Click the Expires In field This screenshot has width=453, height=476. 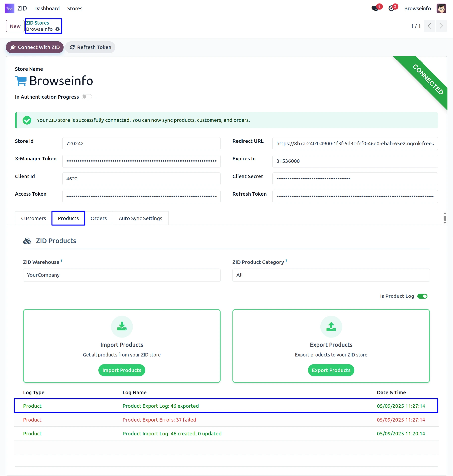coord(355,161)
